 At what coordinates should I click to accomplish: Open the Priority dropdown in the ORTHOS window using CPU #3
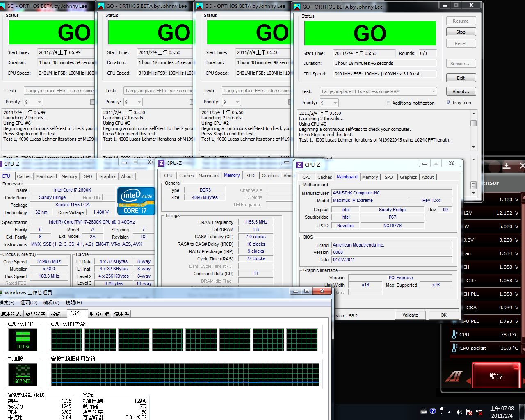133,102
